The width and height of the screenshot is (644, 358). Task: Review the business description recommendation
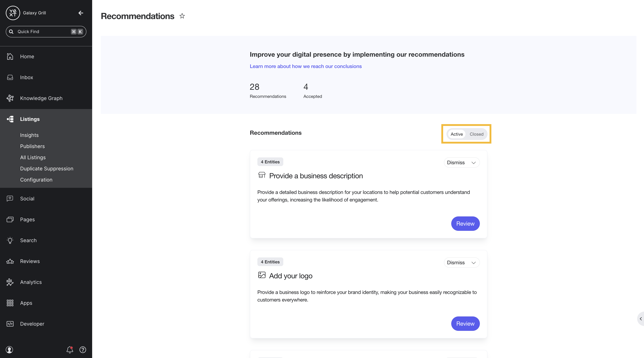tap(465, 224)
